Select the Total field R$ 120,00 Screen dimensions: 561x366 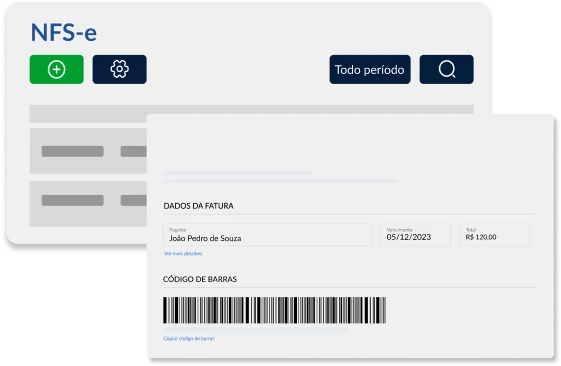(494, 235)
